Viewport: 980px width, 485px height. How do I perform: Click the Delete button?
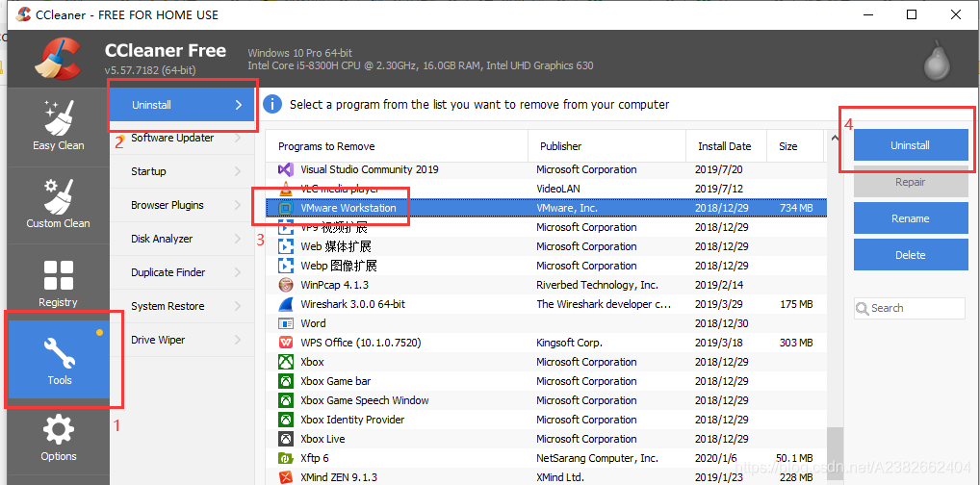(x=910, y=255)
